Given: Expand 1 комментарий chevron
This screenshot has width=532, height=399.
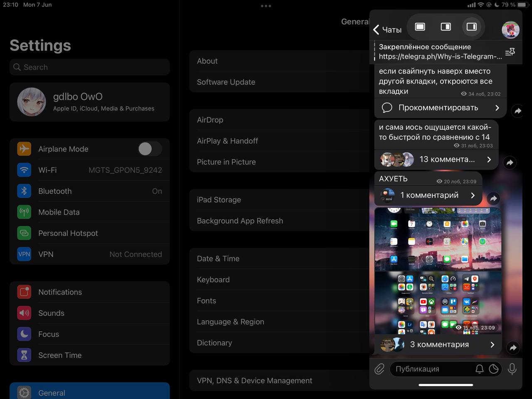Looking at the screenshot, I should pyautogui.click(x=473, y=195).
